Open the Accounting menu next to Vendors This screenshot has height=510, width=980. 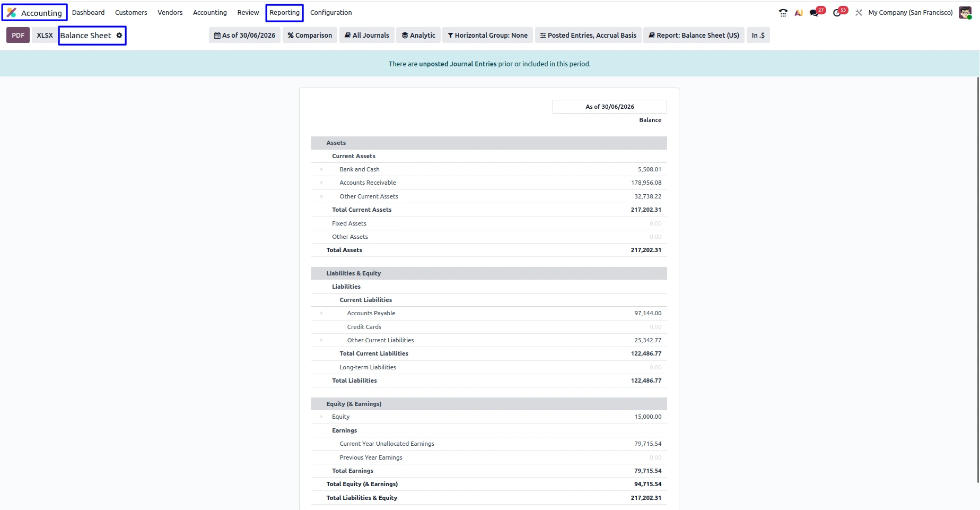tap(209, 13)
